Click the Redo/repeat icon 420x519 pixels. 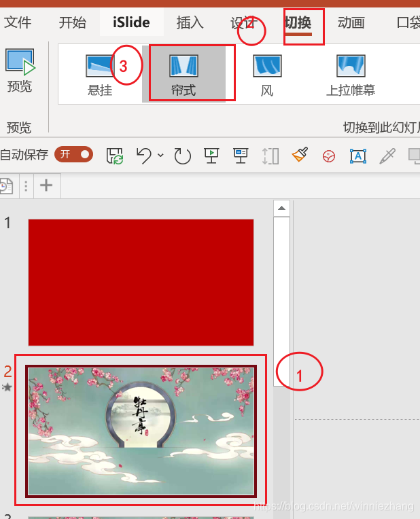[183, 156]
